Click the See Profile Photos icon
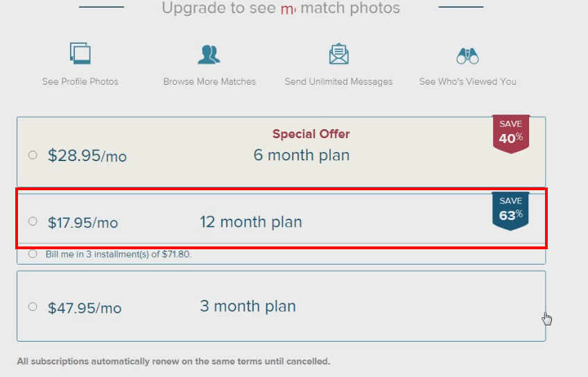The width and height of the screenshot is (588, 377). click(x=80, y=53)
